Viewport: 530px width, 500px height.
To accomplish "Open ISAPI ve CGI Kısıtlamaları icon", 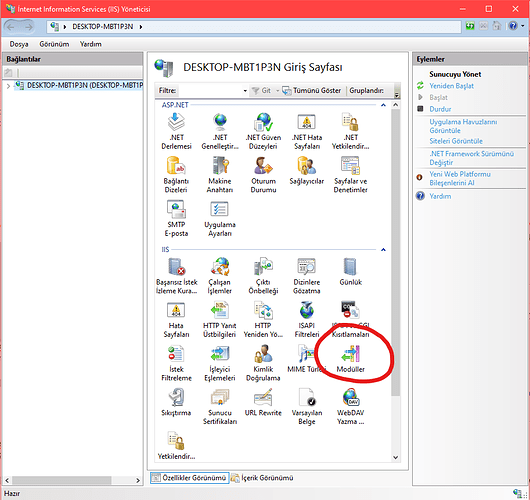I will click(350, 319).
